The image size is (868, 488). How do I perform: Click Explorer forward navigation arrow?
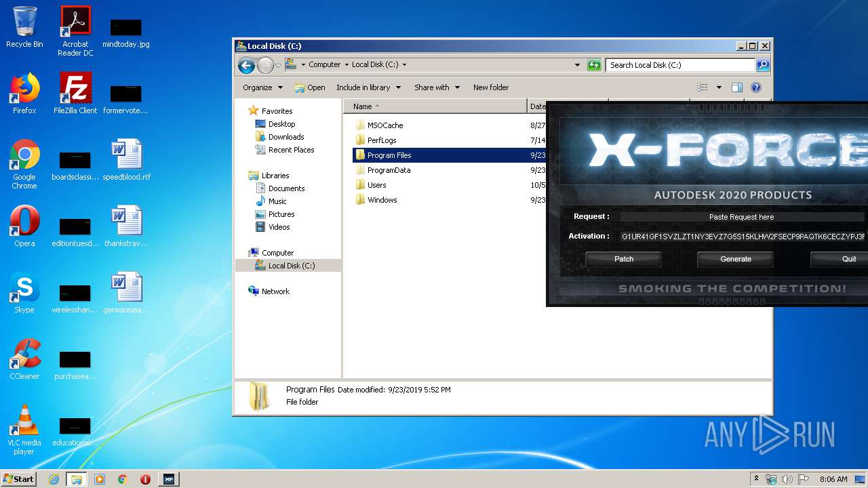tap(265, 65)
